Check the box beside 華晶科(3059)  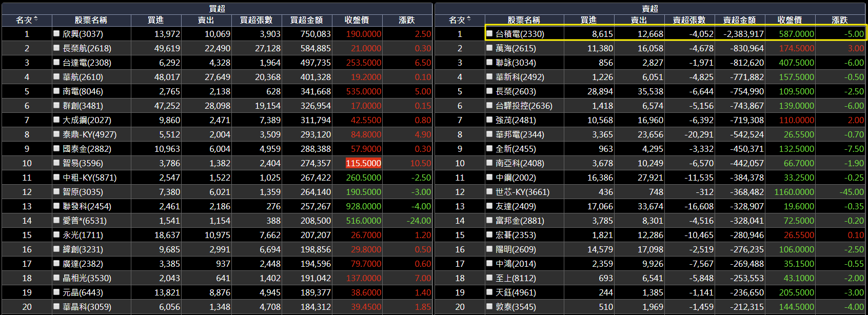point(56,306)
